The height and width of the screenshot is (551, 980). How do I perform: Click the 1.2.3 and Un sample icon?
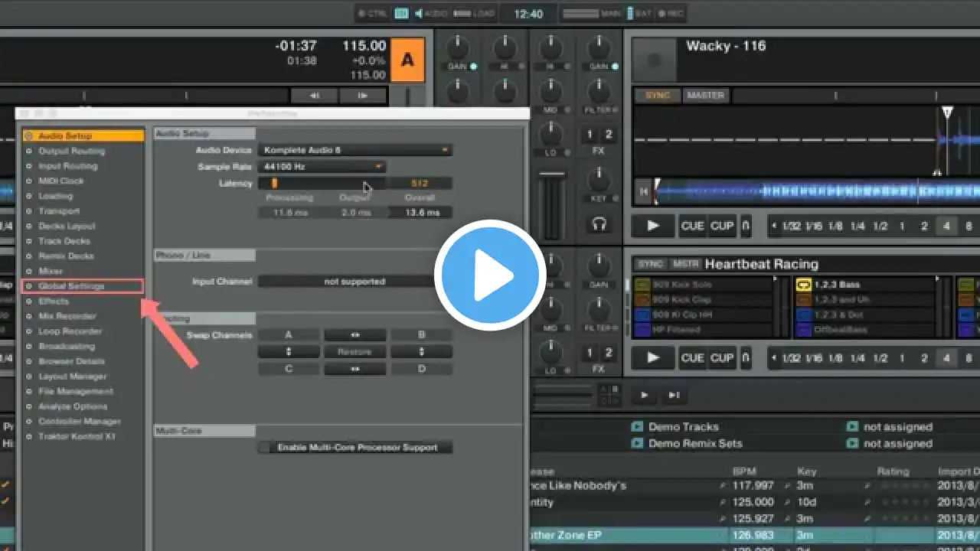(x=804, y=299)
